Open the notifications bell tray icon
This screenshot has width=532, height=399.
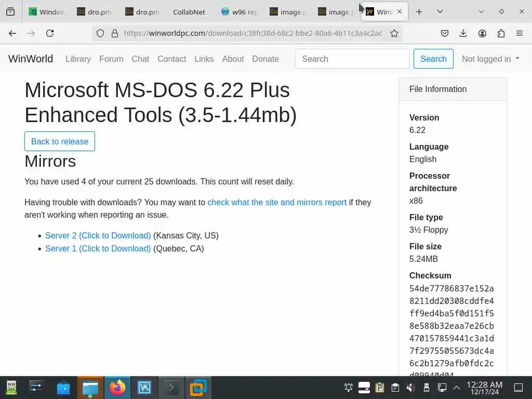(x=349, y=388)
